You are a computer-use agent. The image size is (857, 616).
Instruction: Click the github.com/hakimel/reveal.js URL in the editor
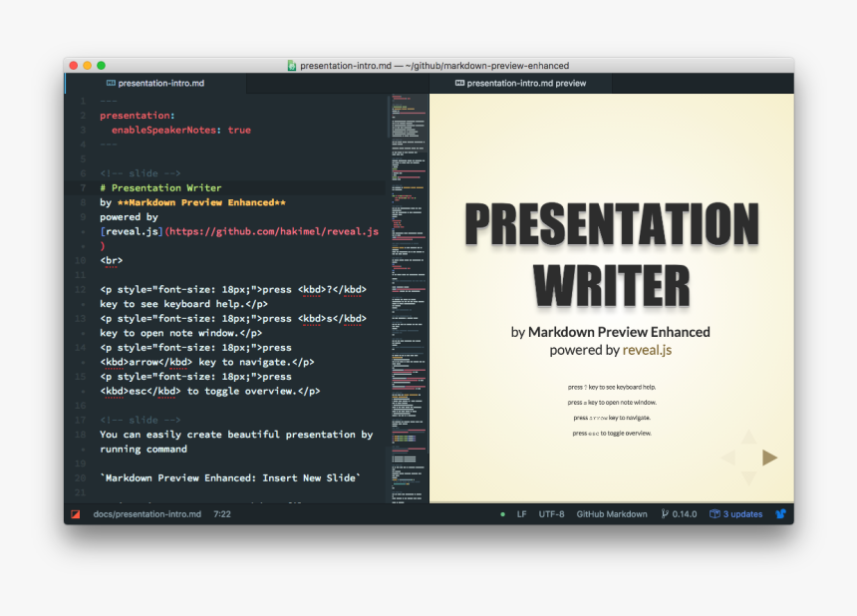click(274, 232)
